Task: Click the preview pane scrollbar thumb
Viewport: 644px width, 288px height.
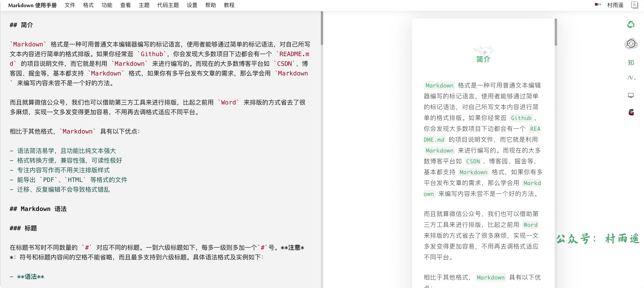Action: tap(555, 32)
